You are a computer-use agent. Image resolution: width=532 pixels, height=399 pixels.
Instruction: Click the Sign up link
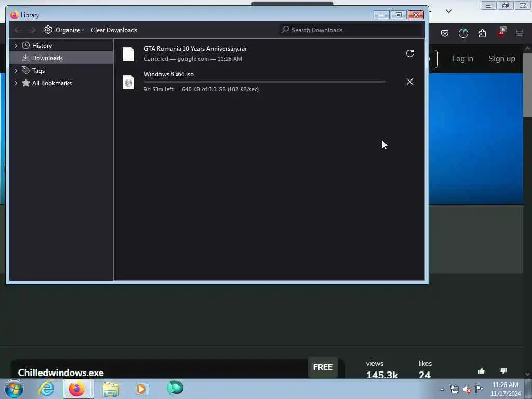click(502, 59)
